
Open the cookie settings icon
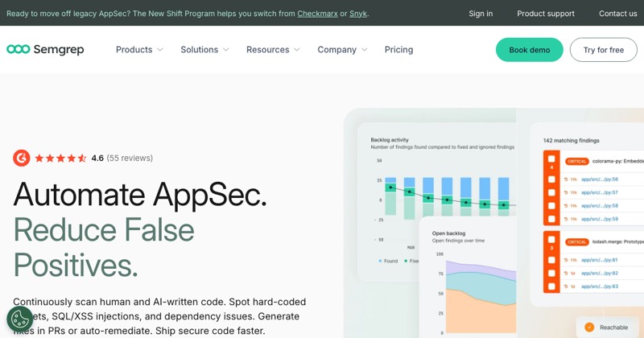pyautogui.click(x=19, y=319)
